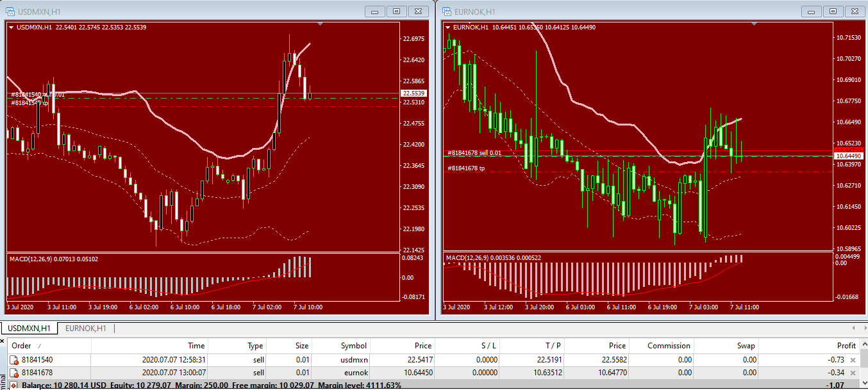This screenshot has width=868, height=390.
Task: Click the USDMXN,H1 chart window title icon
Action: [10, 11]
